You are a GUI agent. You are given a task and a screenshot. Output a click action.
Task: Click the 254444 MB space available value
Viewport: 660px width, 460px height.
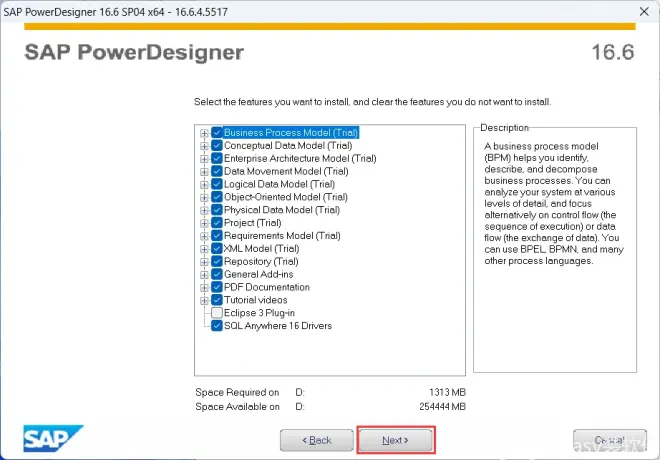point(442,407)
